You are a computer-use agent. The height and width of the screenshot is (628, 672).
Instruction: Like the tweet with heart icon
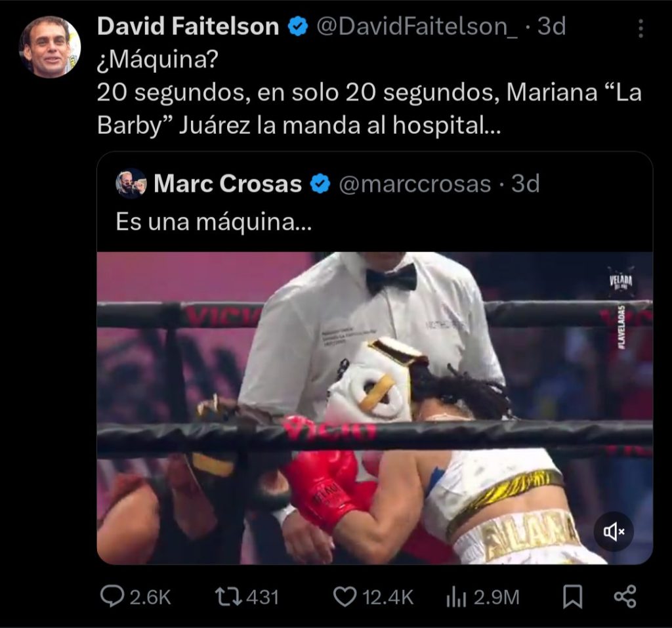[x=345, y=597]
